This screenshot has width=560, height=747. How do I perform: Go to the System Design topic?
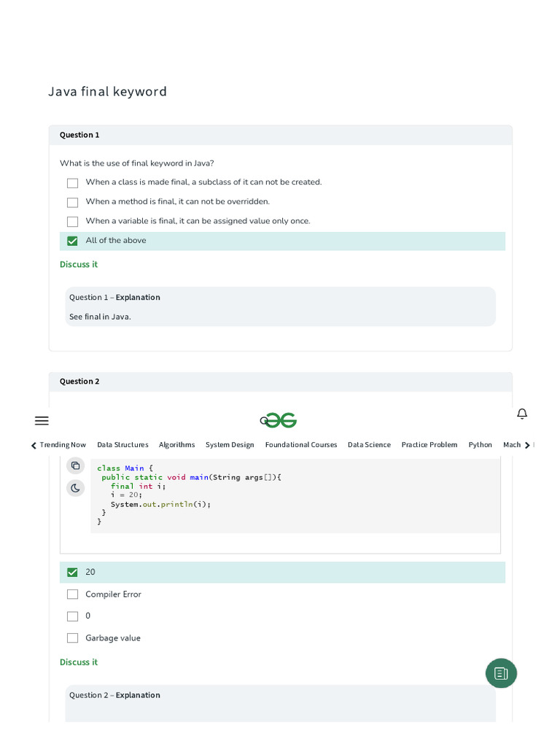click(x=230, y=445)
